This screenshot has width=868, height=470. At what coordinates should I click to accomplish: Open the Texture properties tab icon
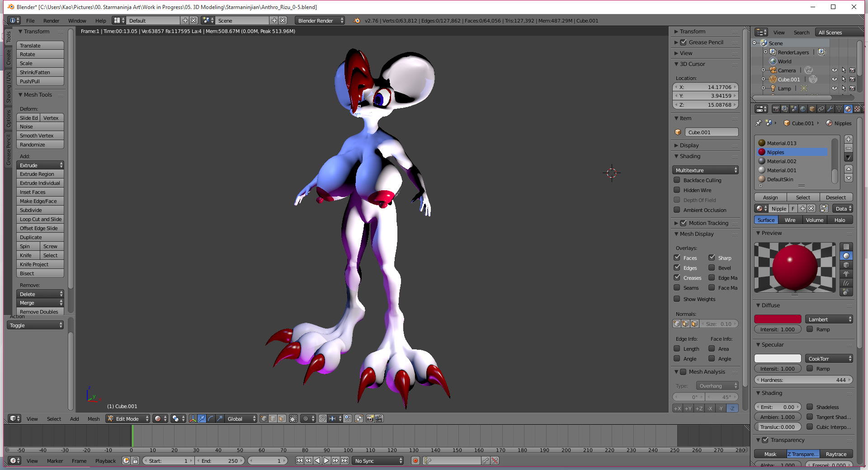(857, 109)
